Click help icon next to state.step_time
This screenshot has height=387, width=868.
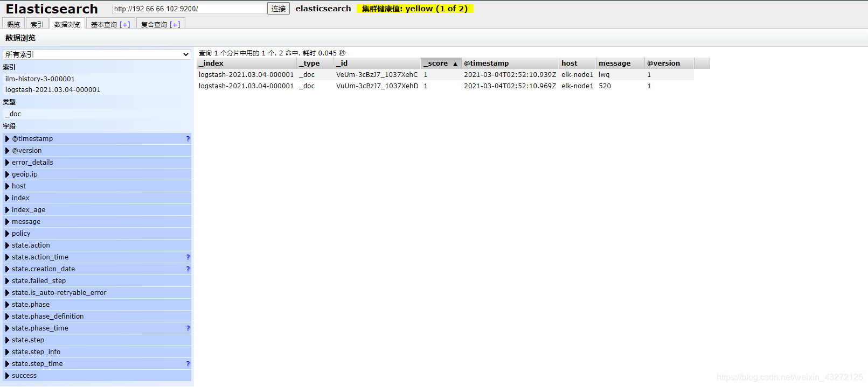pos(188,363)
